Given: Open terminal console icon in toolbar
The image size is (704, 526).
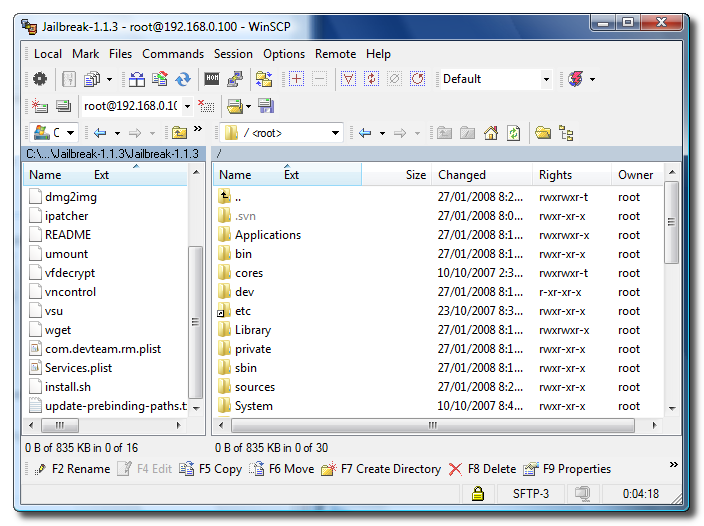Looking at the screenshot, I should tap(212, 79).
